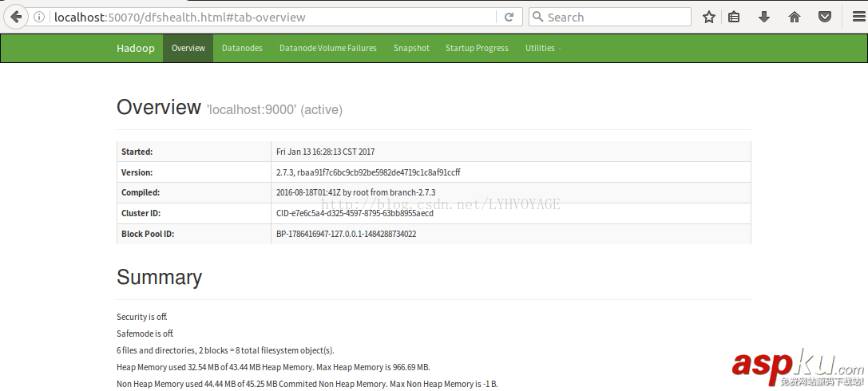Go to the browser home icon
Viewport: 868px width, 391px height.
(x=795, y=17)
